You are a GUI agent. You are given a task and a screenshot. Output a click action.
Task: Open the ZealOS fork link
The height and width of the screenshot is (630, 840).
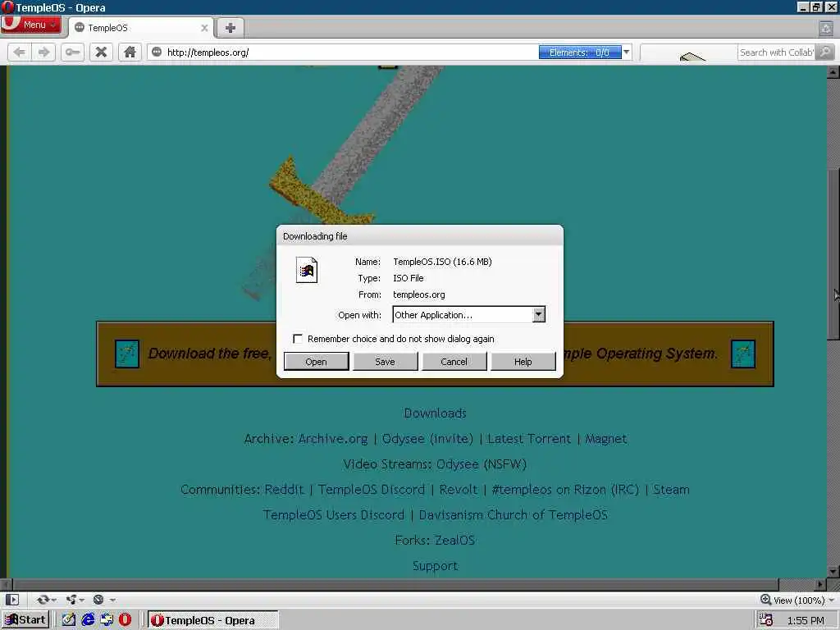tap(454, 540)
